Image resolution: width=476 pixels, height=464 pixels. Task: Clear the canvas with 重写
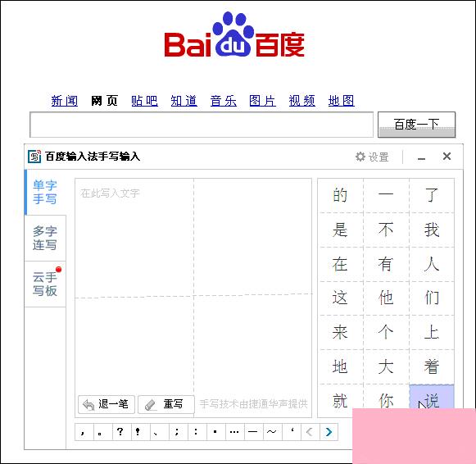(x=166, y=404)
